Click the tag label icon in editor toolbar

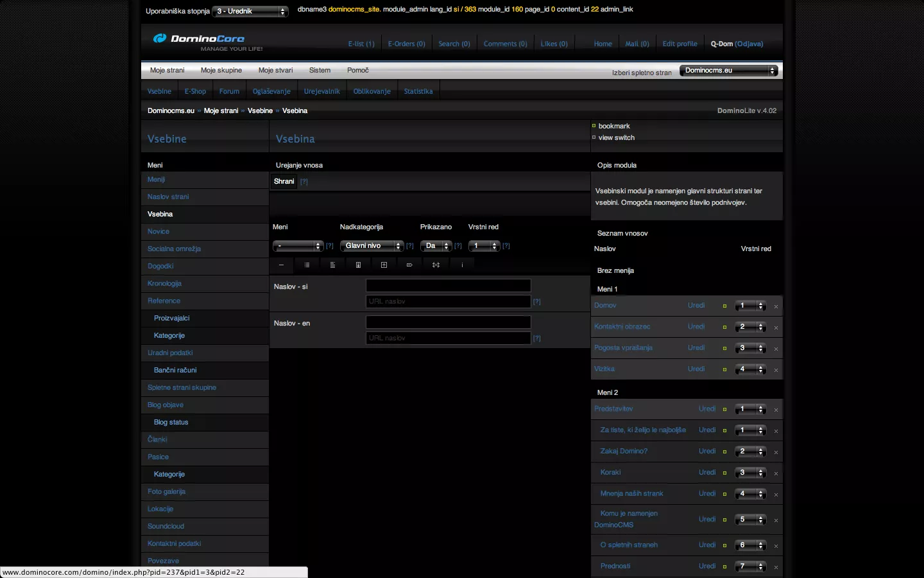(x=409, y=265)
